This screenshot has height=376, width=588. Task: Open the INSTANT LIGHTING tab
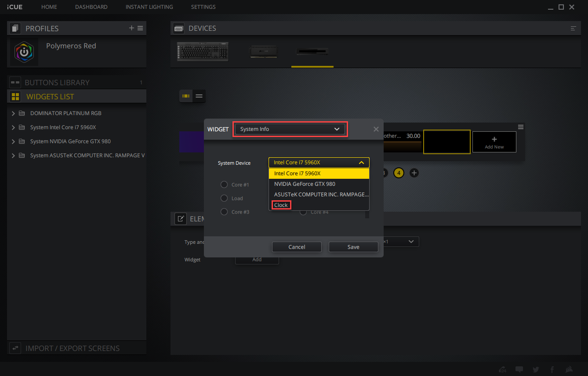point(149,7)
